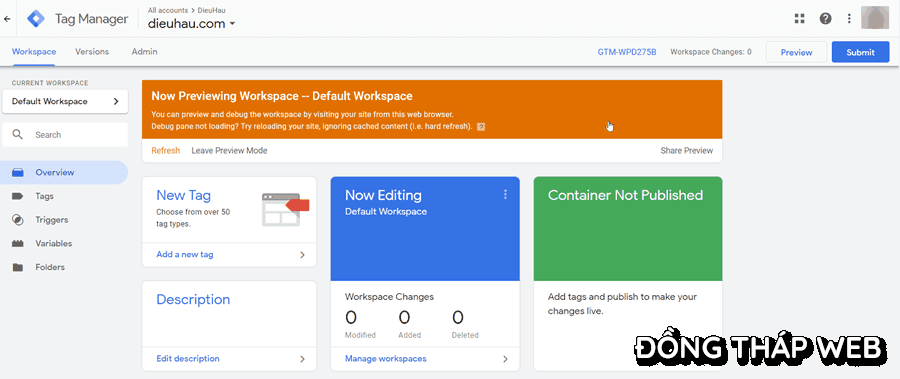Open the dieuhau.com container dropdown

[x=192, y=24]
